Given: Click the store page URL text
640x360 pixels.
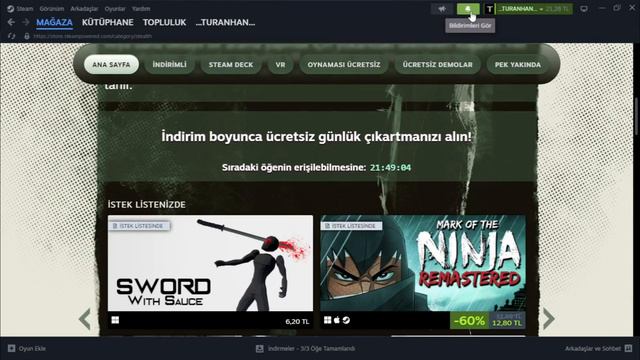Looking at the screenshot, I should point(93,36).
